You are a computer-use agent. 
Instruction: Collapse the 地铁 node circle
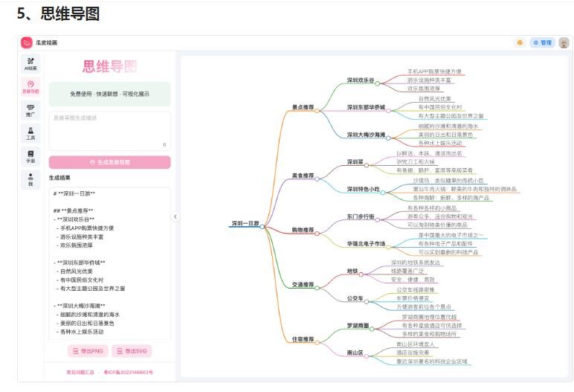pos(361,274)
